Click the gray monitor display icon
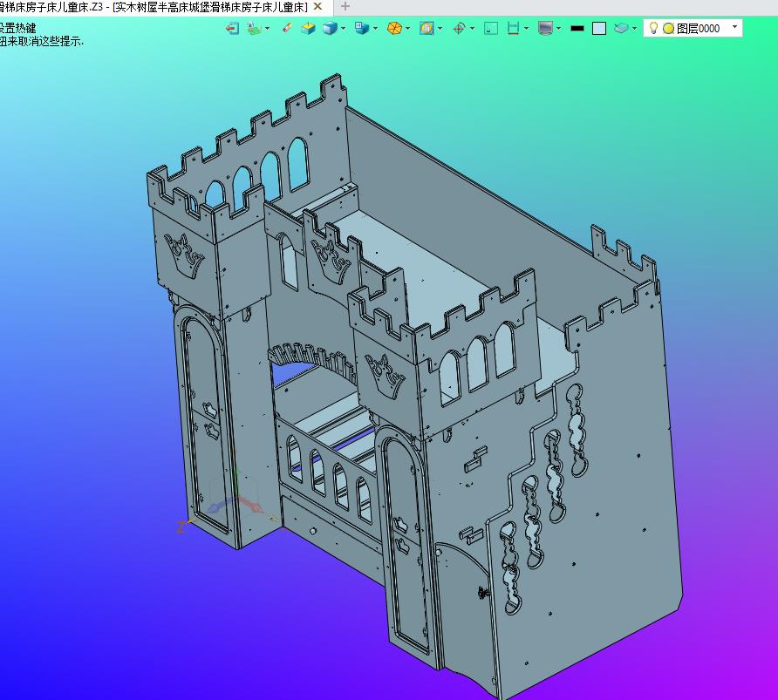The image size is (778, 700). [545, 28]
